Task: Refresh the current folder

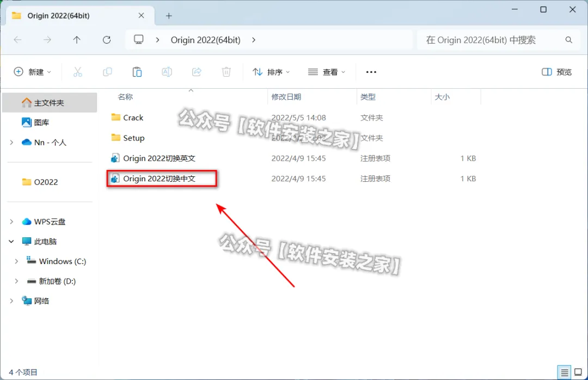Action: coord(107,40)
